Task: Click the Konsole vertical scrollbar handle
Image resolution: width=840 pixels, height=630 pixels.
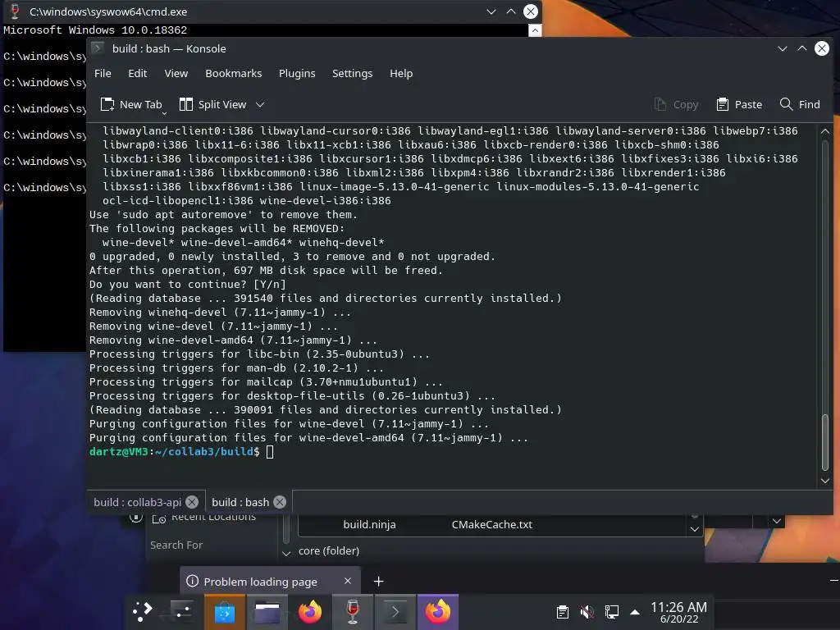Action: coord(825,442)
